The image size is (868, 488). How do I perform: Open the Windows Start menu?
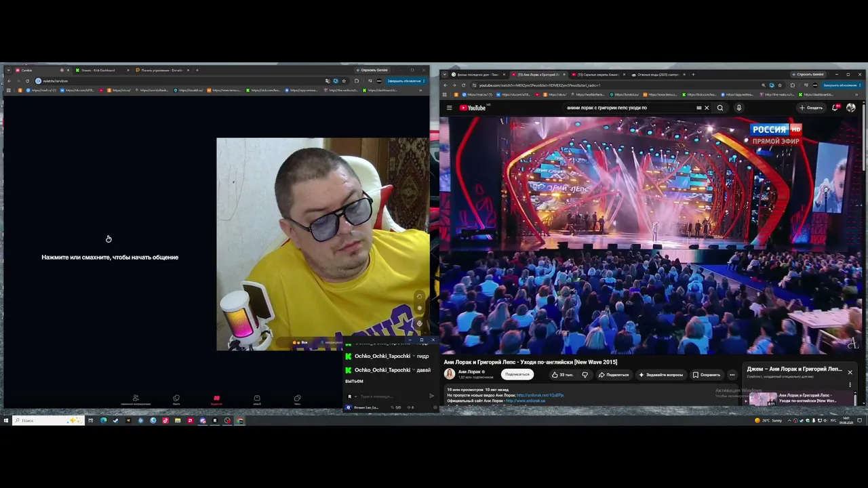pos(6,420)
